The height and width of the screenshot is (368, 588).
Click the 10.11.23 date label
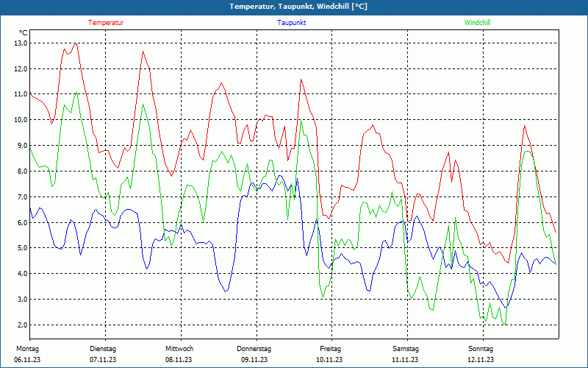[329, 360]
